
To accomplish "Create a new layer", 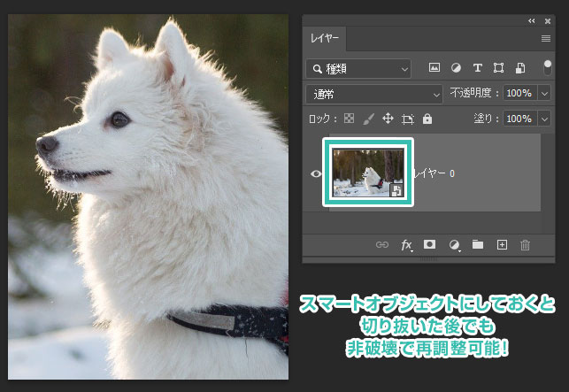I will [x=502, y=245].
